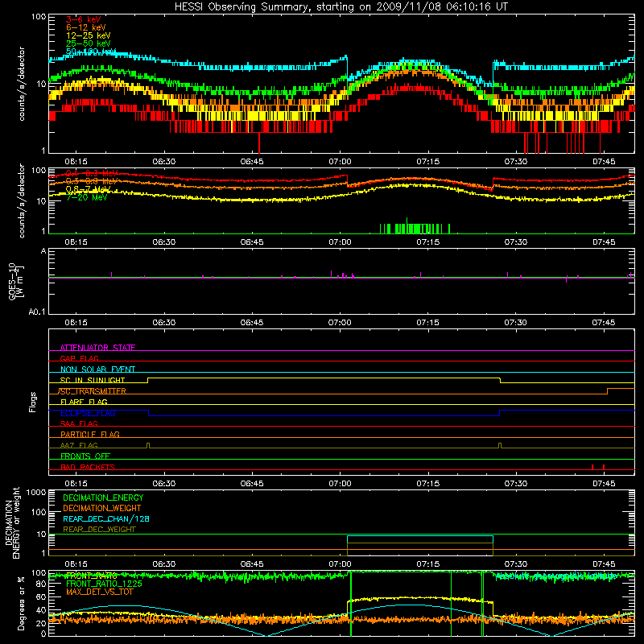Click counts/s/detector axis title of top panel
Viewport: 644px width, 644px height.
(x=22, y=84)
